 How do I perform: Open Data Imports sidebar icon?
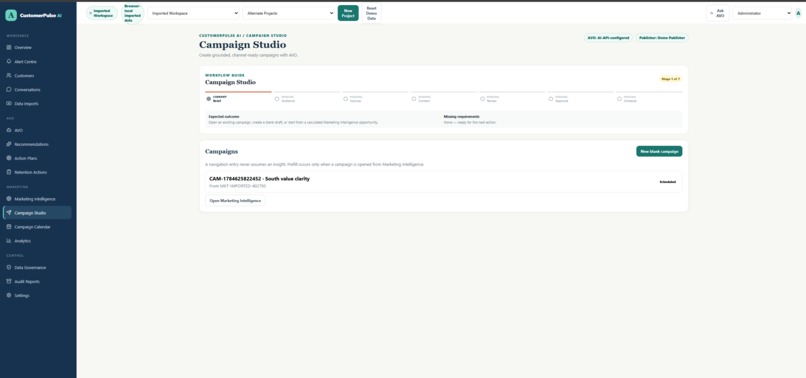pos(9,103)
